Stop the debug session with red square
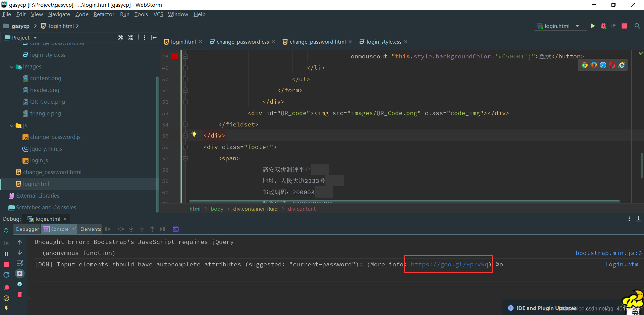The height and width of the screenshot is (315, 644). click(624, 26)
